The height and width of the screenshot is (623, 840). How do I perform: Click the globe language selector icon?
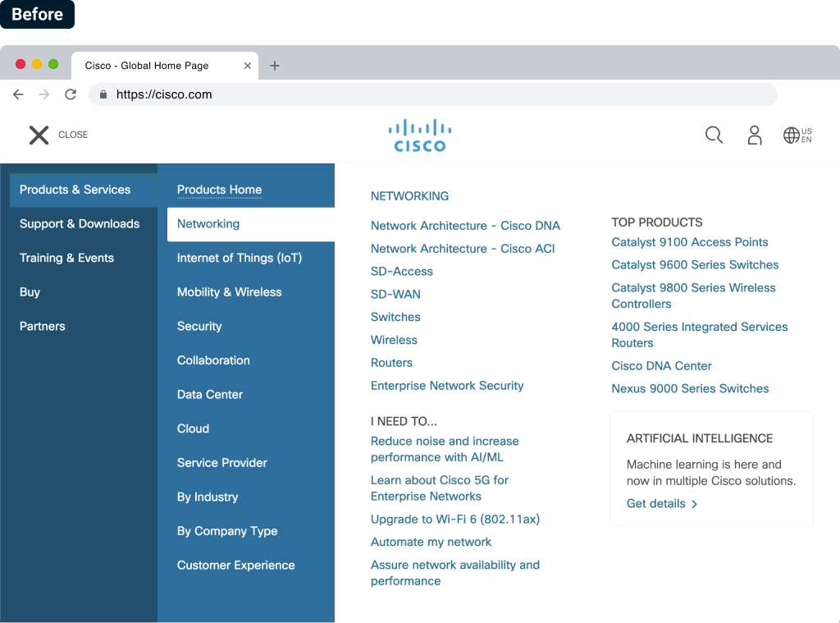click(x=792, y=135)
